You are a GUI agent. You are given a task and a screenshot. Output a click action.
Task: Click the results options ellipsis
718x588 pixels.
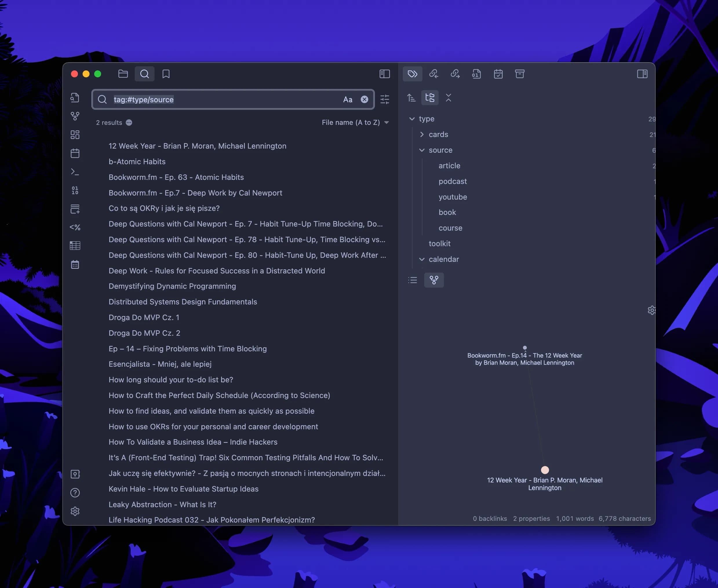[129, 123]
